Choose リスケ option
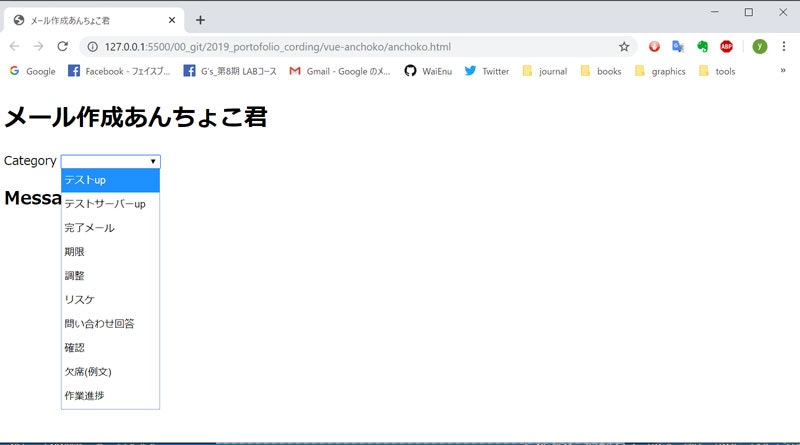The height and width of the screenshot is (445, 800). pyautogui.click(x=110, y=300)
